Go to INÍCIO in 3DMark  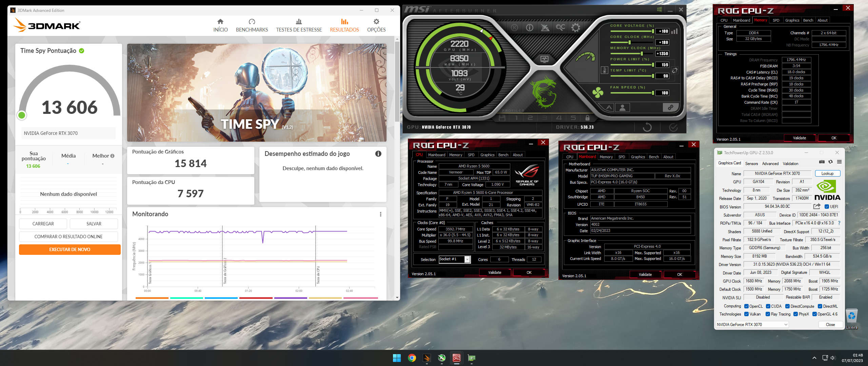pyautogui.click(x=220, y=26)
